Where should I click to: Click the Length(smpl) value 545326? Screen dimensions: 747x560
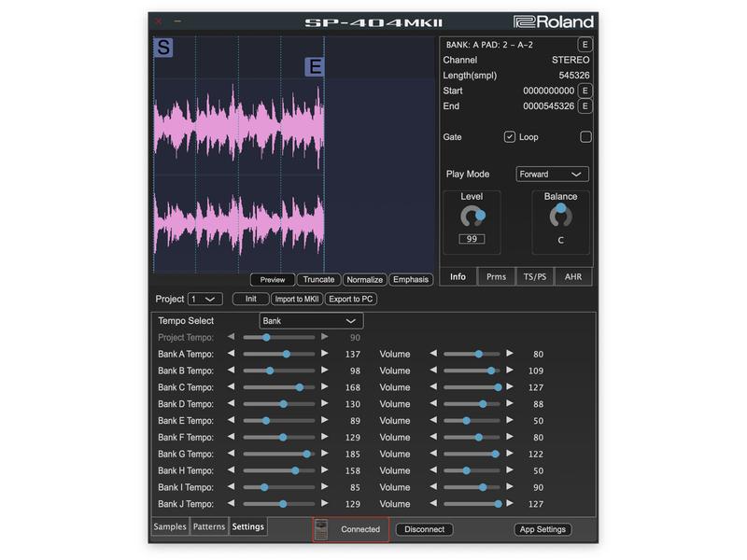[573, 76]
